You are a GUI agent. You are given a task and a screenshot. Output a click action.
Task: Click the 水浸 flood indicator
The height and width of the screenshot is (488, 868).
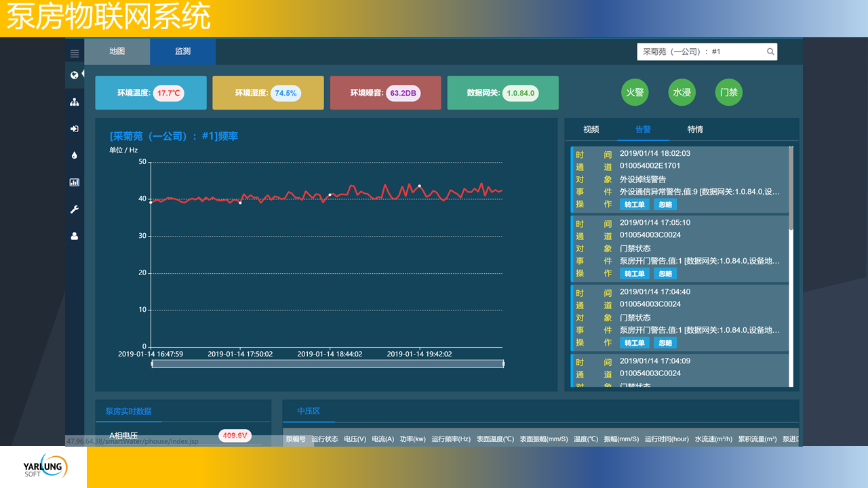(x=682, y=92)
